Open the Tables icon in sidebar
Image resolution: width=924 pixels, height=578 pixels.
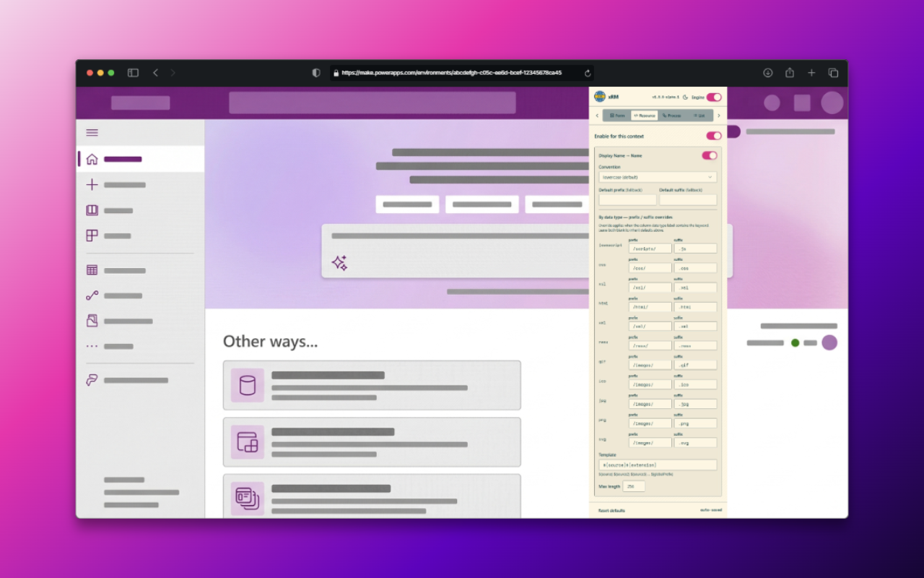coord(92,270)
